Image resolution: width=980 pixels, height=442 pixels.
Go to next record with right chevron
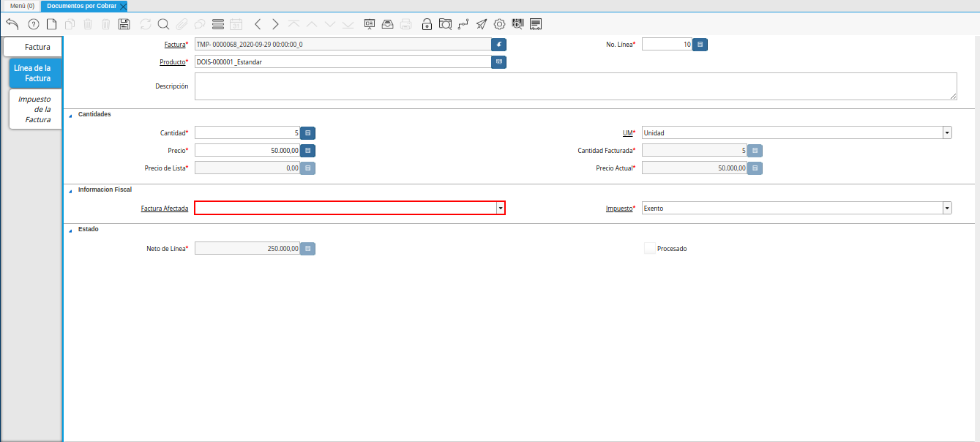pos(275,24)
